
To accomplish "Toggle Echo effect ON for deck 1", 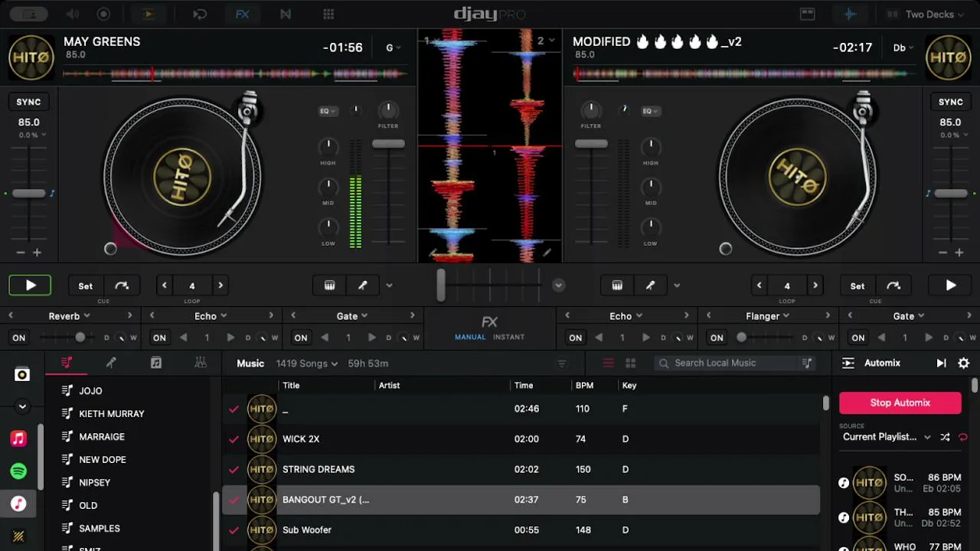I will [159, 337].
